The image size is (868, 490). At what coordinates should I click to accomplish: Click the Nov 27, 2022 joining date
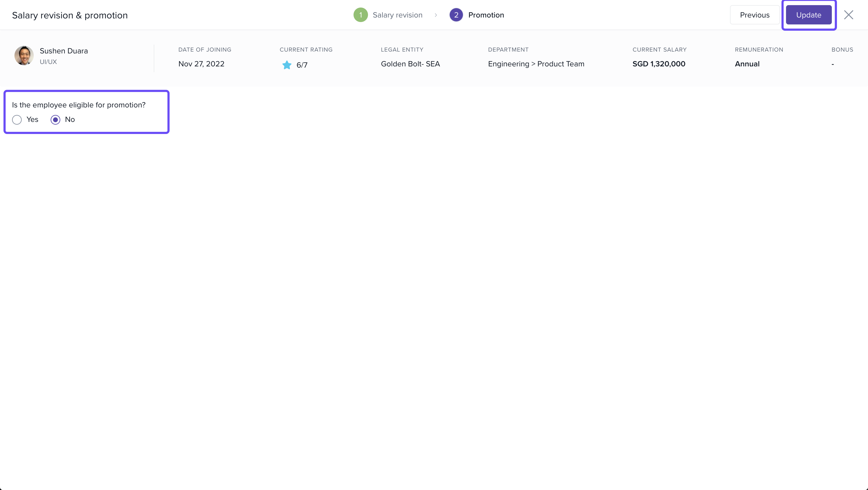[x=201, y=64]
